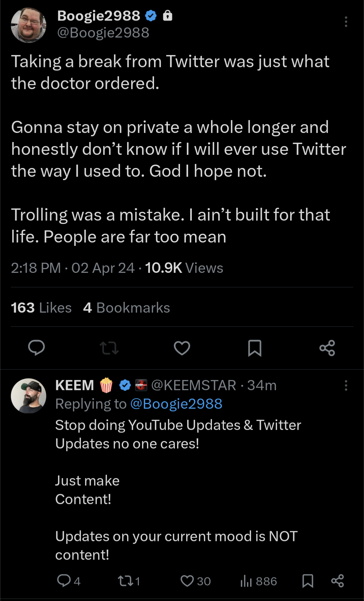Image resolution: width=364 pixels, height=601 pixels.
Task: Open more options for Boogie2988's tweet
Action: (346, 22)
